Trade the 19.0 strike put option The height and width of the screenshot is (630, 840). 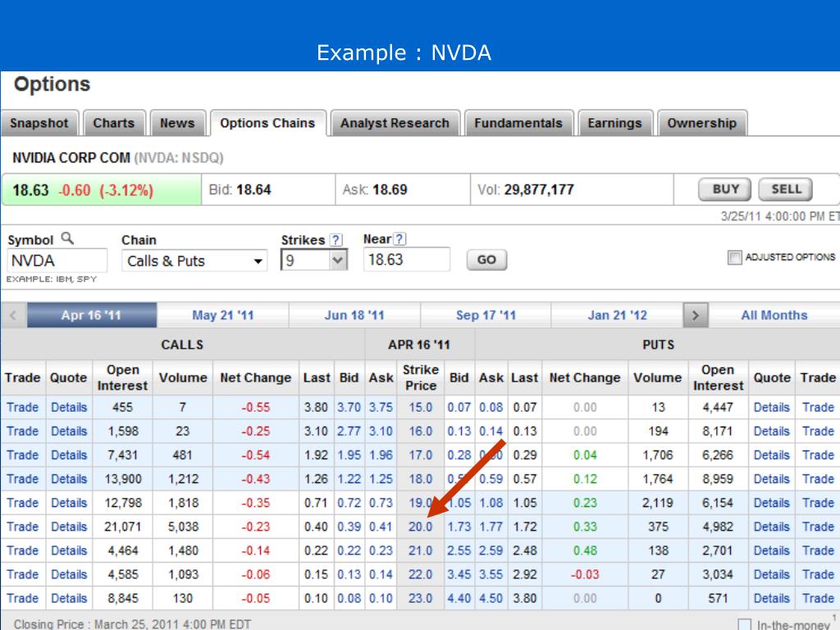point(818,503)
